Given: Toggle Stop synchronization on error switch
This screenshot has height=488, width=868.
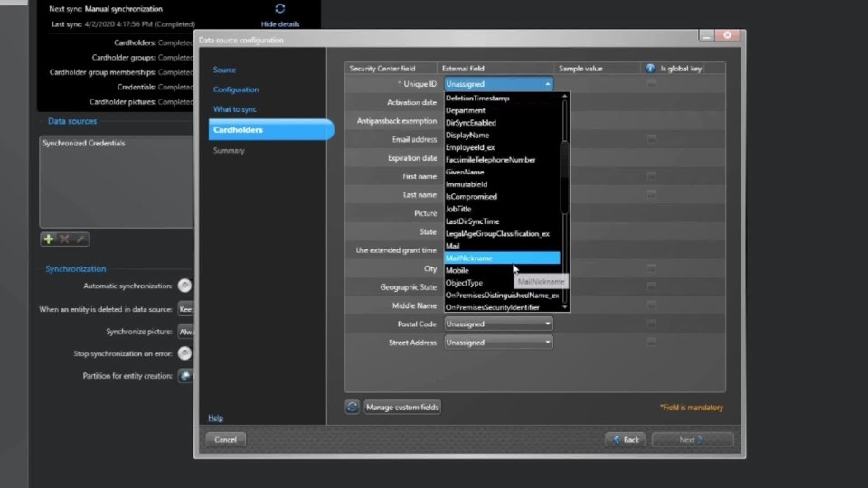Looking at the screenshot, I should pyautogui.click(x=184, y=353).
